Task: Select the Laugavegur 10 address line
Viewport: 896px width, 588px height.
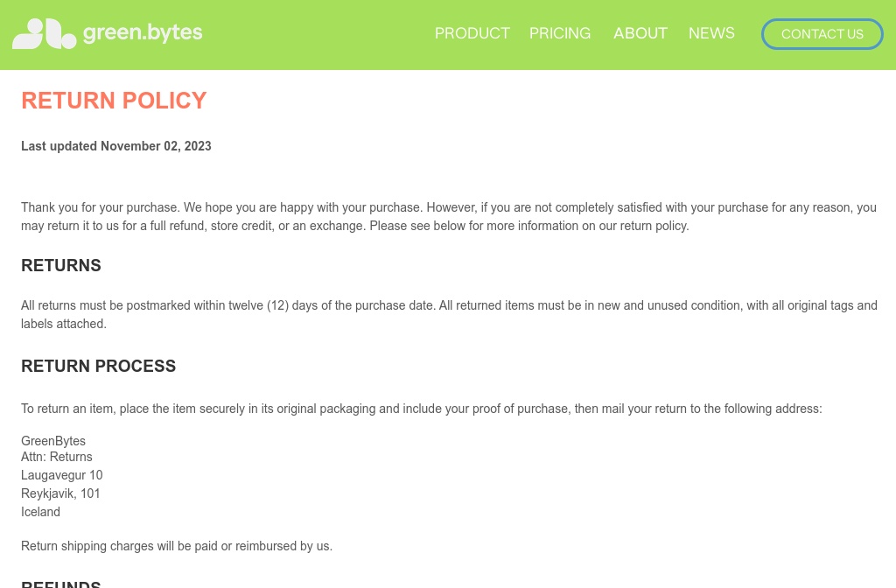Action: click(x=62, y=475)
